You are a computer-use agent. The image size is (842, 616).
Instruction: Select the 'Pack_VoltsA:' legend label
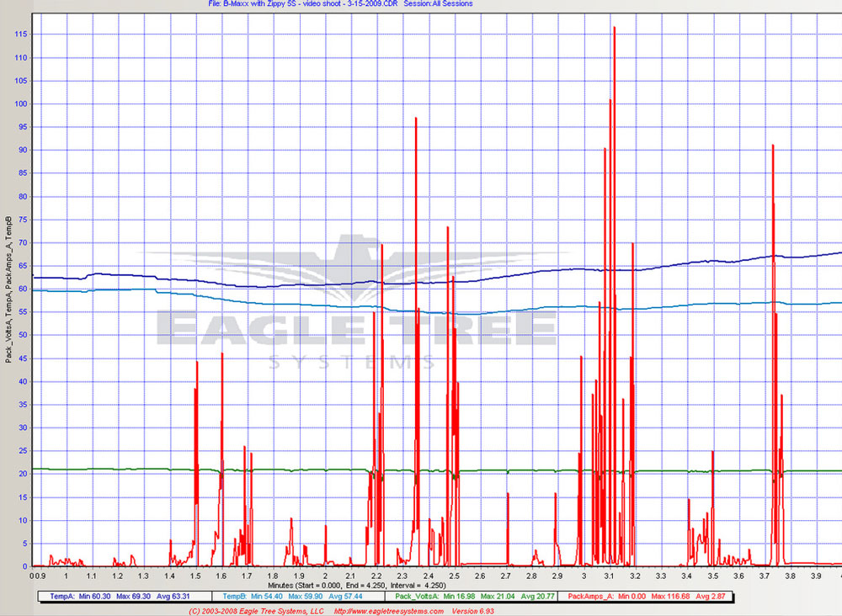(x=418, y=597)
